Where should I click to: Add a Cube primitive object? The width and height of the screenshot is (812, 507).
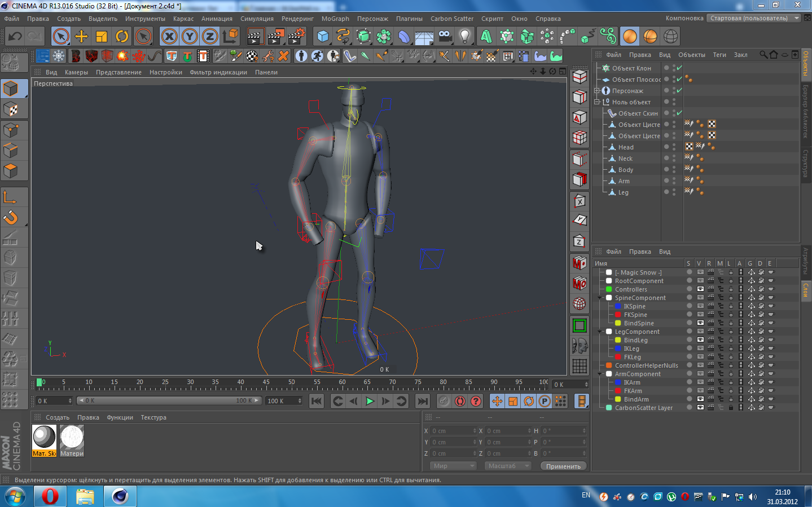(323, 37)
